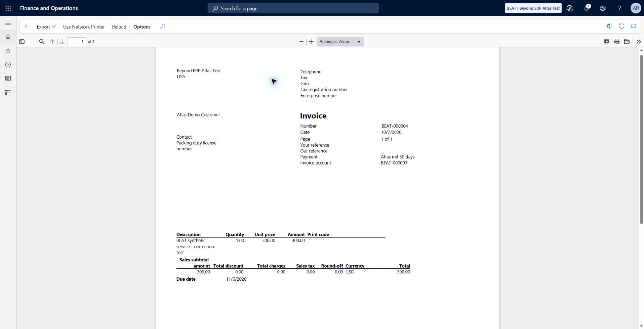Open the Options tab
Image resolution: width=644 pixels, height=329 pixels.
point(142,27)
